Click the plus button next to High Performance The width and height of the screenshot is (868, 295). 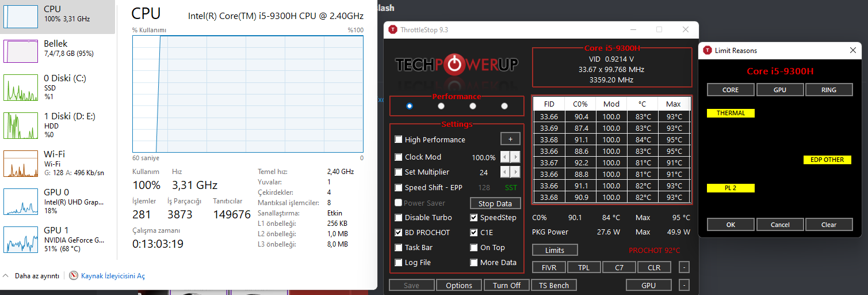[x=510, y=139]
